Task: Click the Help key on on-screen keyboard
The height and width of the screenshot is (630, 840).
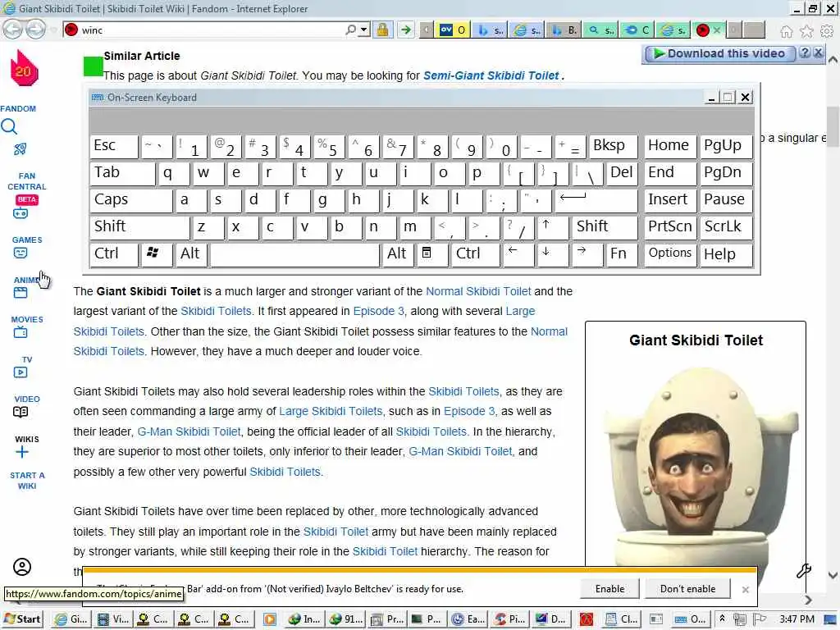Action: point(726,254)
